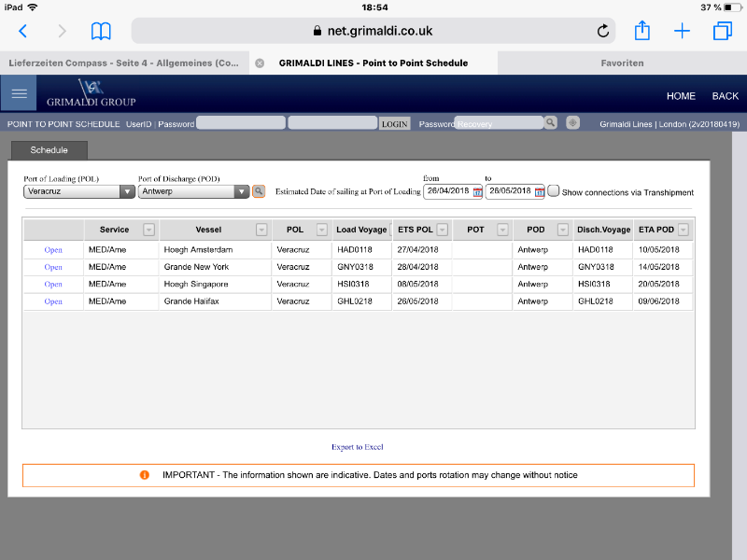The image size is (747, 560).
Task: Open the Service column filter dropdown
Action: (x=148, y=230)
